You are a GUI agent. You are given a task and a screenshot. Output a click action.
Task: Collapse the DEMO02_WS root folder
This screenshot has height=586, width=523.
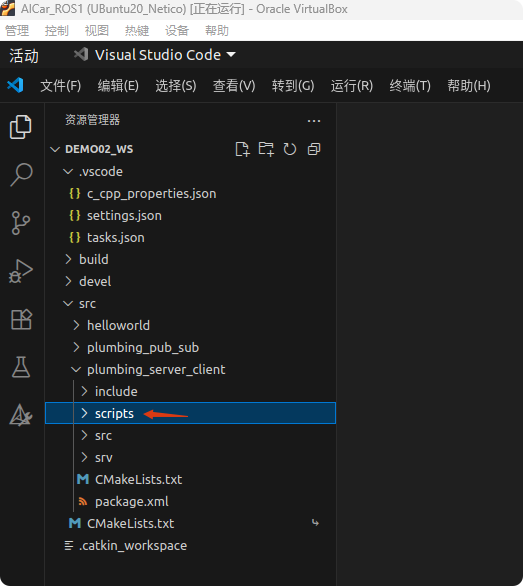55,149
